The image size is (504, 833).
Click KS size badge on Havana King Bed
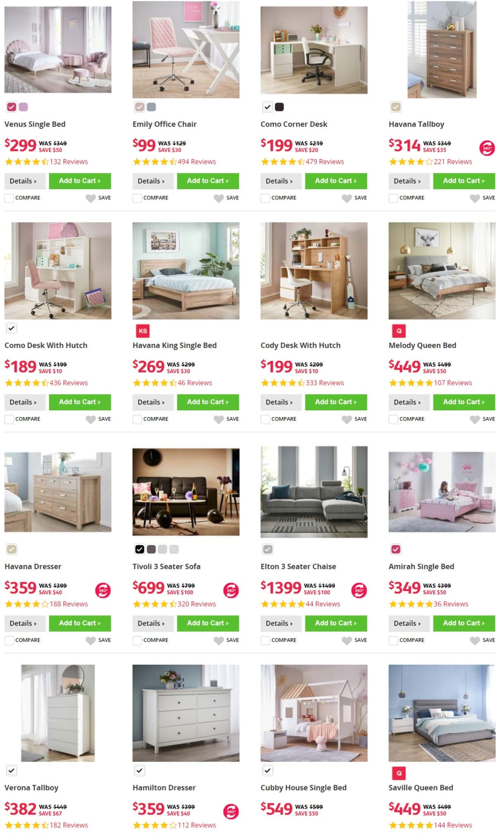143,331
